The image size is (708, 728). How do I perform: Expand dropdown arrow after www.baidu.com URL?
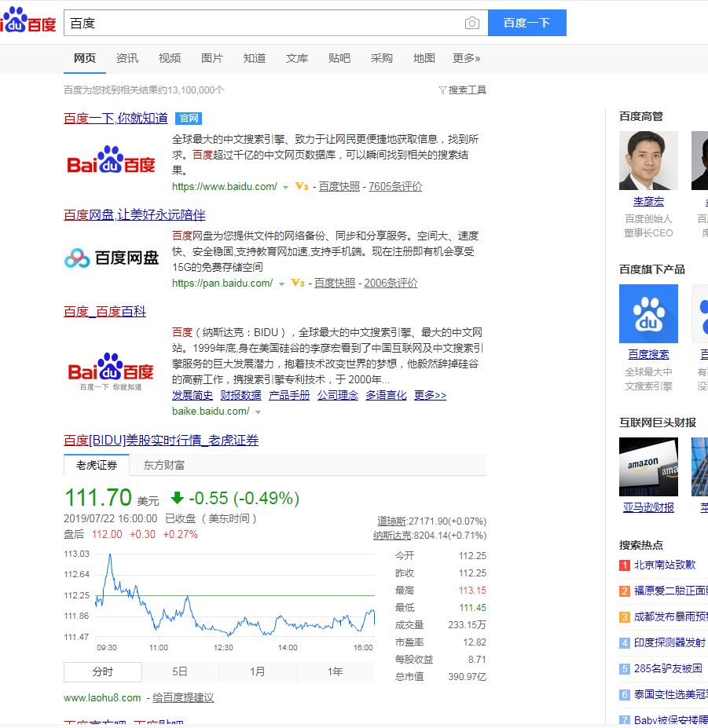tap(286, 188)
